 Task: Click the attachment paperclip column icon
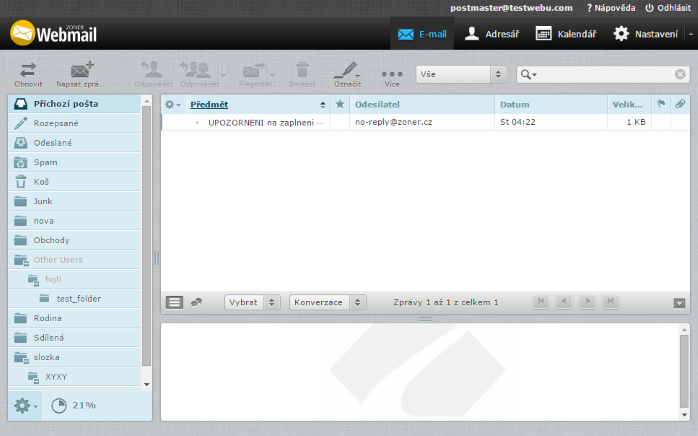click(x=679, y=104)
